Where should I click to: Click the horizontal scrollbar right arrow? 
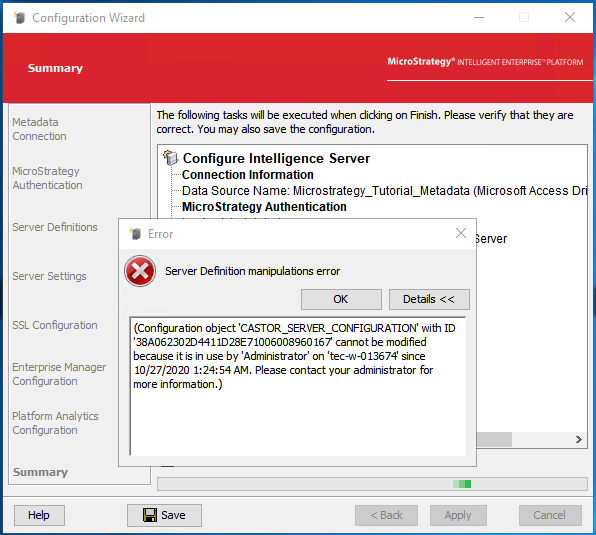click(x=579, y=440)
